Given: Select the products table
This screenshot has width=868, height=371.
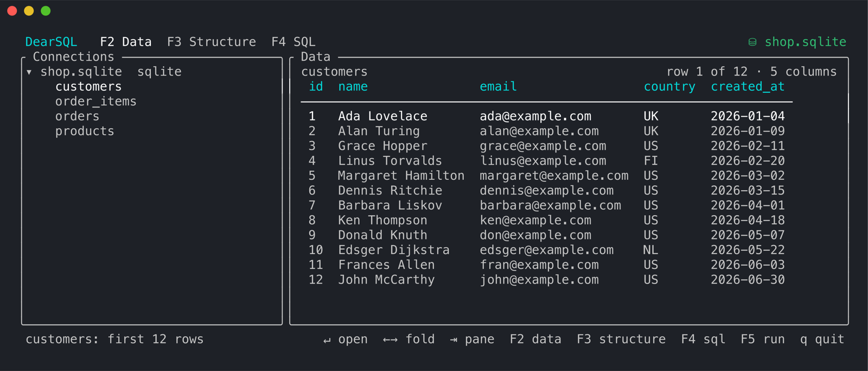Looking at the screenshot, I should coord(85,131).
